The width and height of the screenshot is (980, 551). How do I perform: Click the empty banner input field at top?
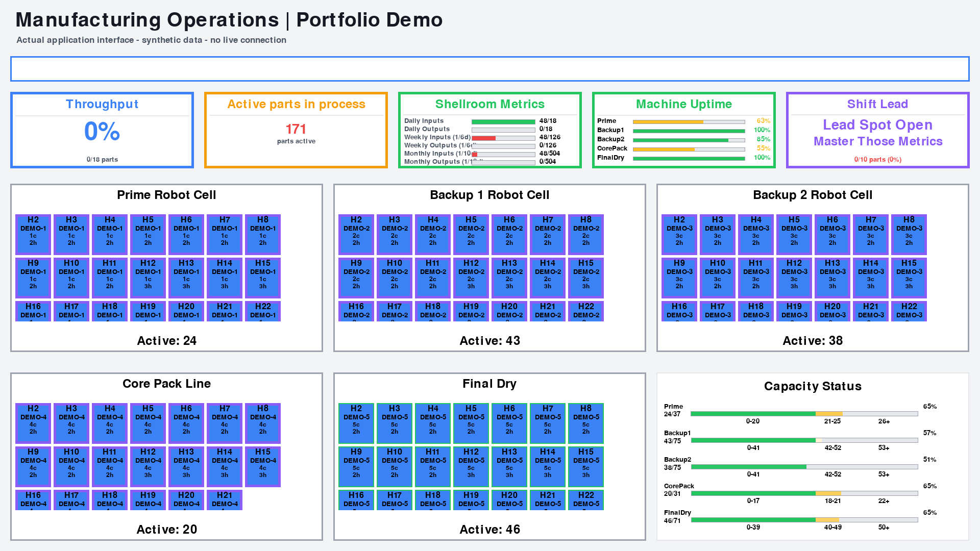tap(489, 69)
